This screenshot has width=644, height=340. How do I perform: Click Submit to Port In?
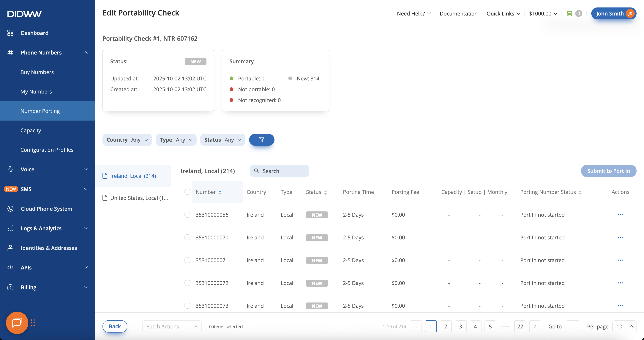[608, 171]
